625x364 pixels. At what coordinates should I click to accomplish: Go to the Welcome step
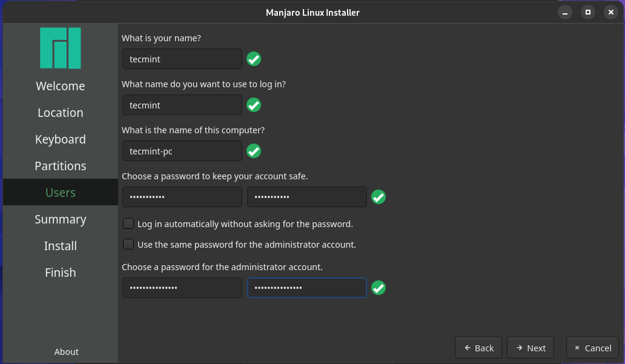pos(61,86)
